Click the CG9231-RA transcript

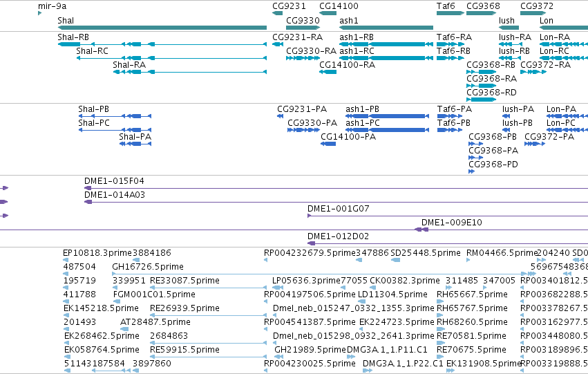[x=278, y=44]
